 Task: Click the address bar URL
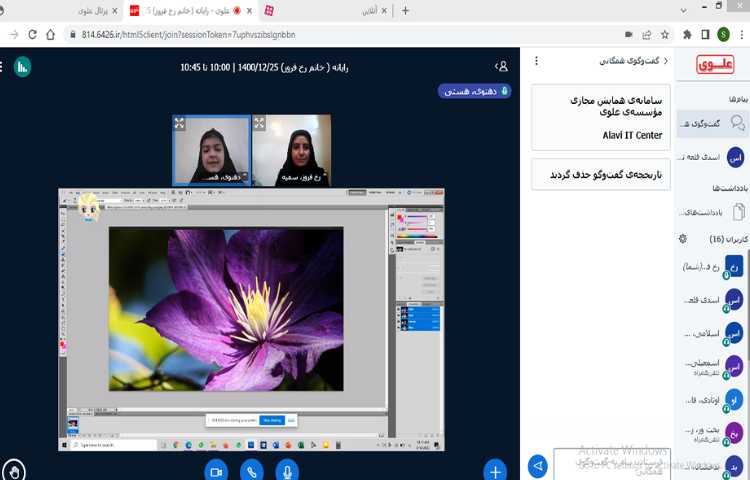pyautogui.click(x=188, y=35)
